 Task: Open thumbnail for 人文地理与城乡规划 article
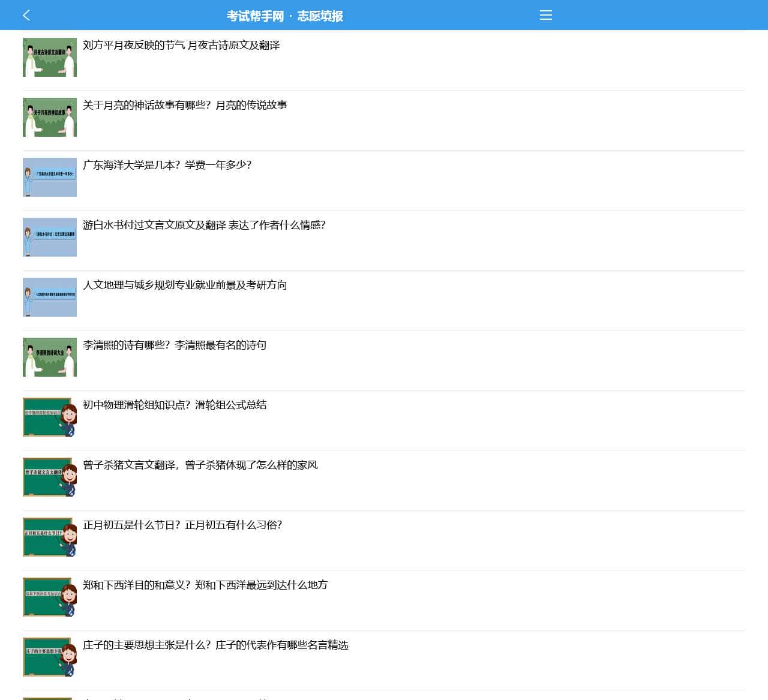pos(50,297)
